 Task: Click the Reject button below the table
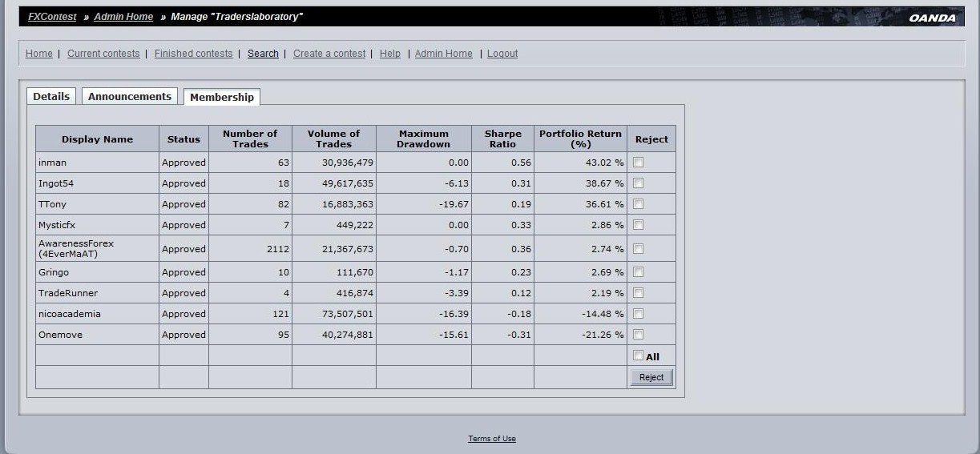(651, 377)
